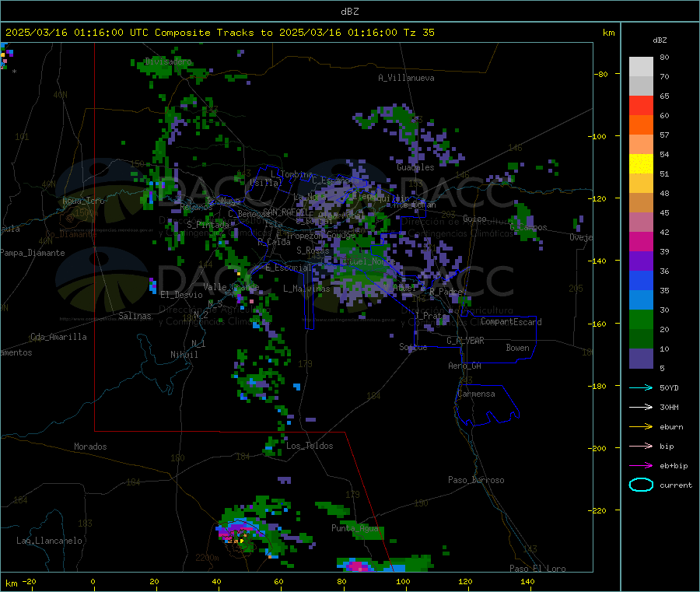The image size is (700, 592).
Task: Click the -20 km tick on the bottom axis
Action: coord(30,581)
